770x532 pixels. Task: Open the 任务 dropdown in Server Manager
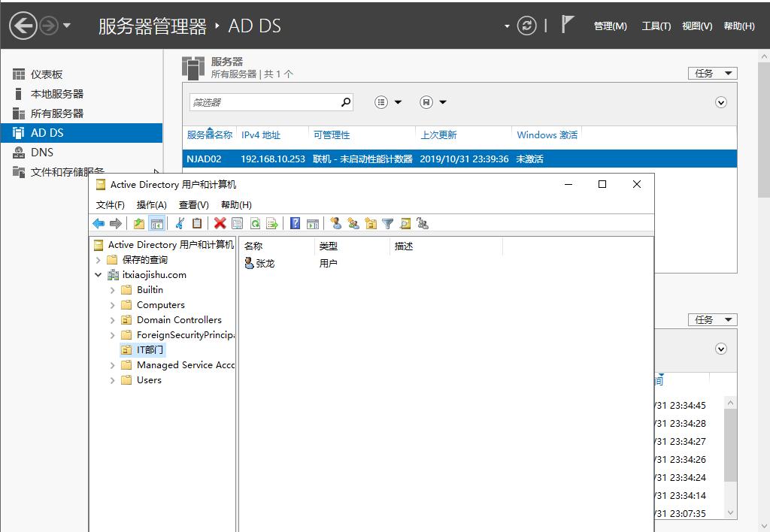point(712,73)
